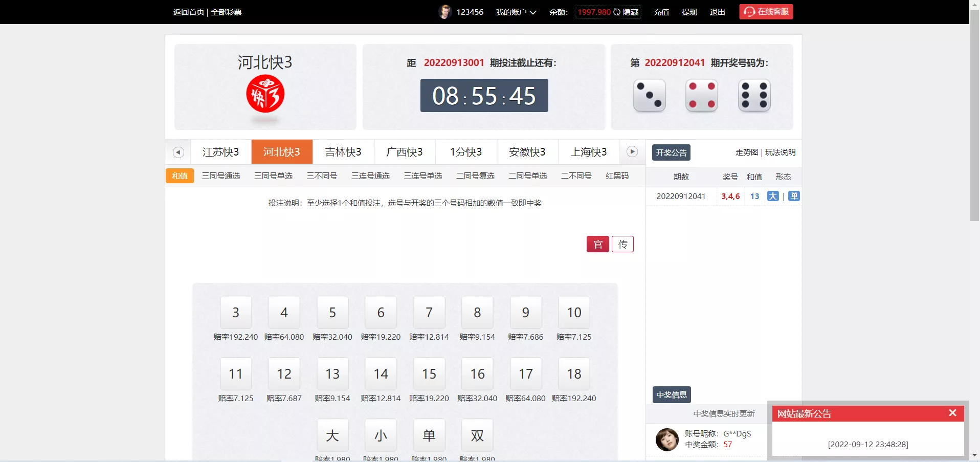Viewport: 980px width, 462px height.
Task: Select the 三同号通选 play type tab
Action: (220, 175)
